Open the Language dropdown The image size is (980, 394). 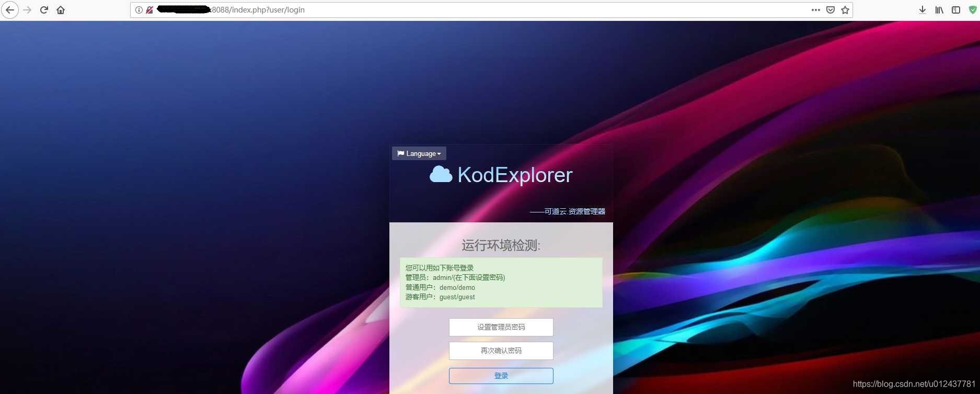pos(419,153)
